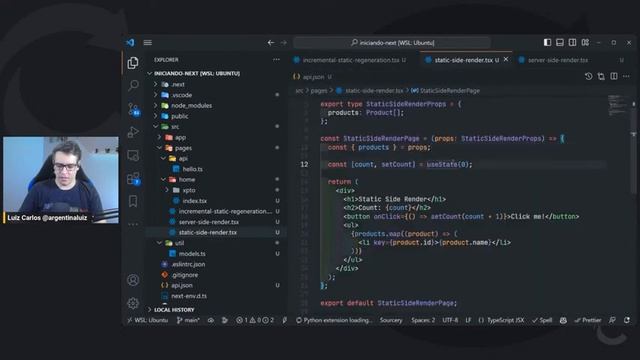Expand the node_modules folder
This screenshot has width=640, height=360.
191,106
